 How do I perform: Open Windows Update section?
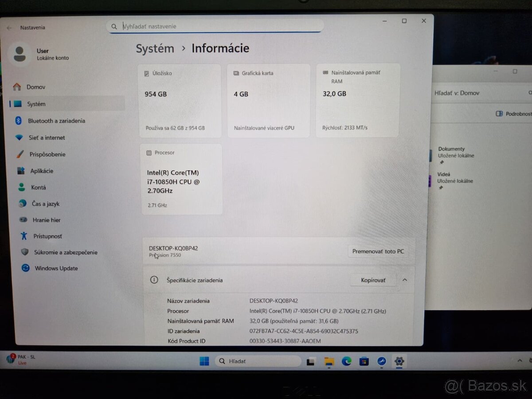point(56,268)
